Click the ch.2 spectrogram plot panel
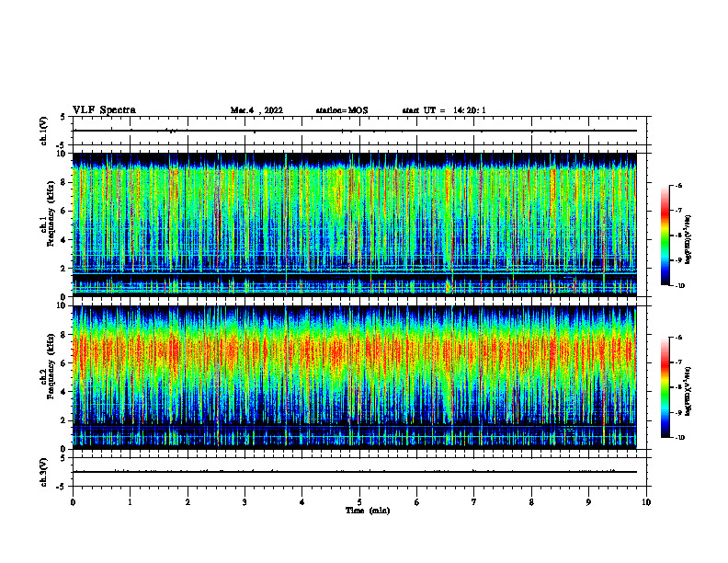The image size is (728, 563). [354, 377]
